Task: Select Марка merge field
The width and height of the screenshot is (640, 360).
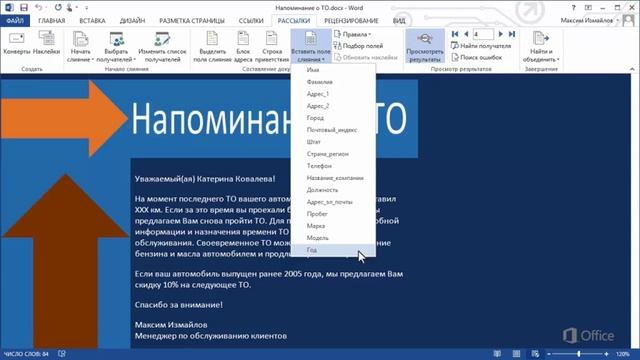Action: [x=333, y=226]
